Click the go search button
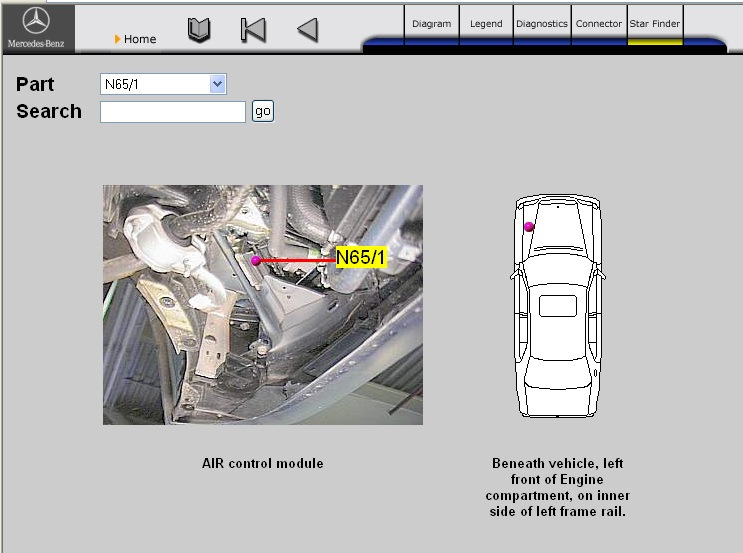The image size is (743, 553). (x=263, y=111)
